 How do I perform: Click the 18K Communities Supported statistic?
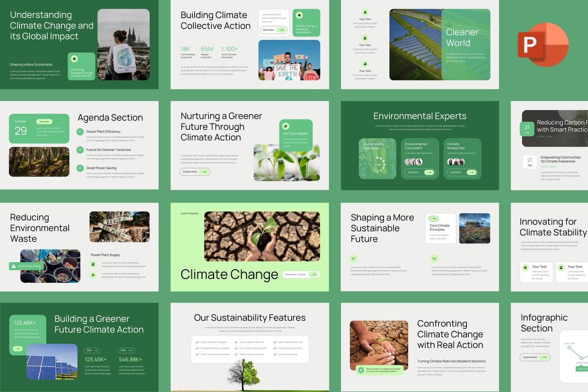187,52
